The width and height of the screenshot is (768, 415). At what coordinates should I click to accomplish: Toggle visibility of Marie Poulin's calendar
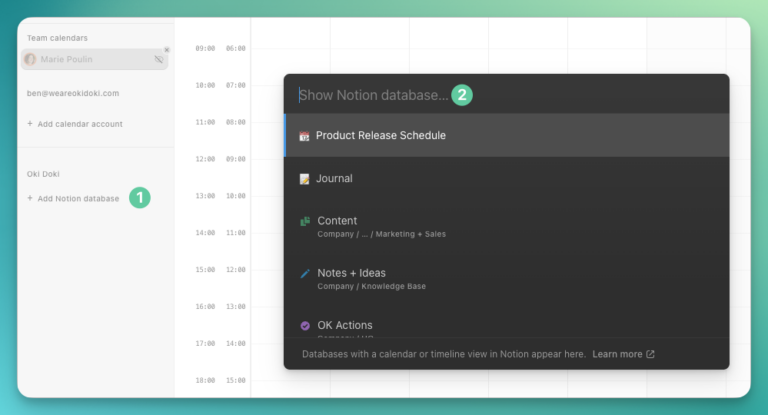[x=159, y=59]
